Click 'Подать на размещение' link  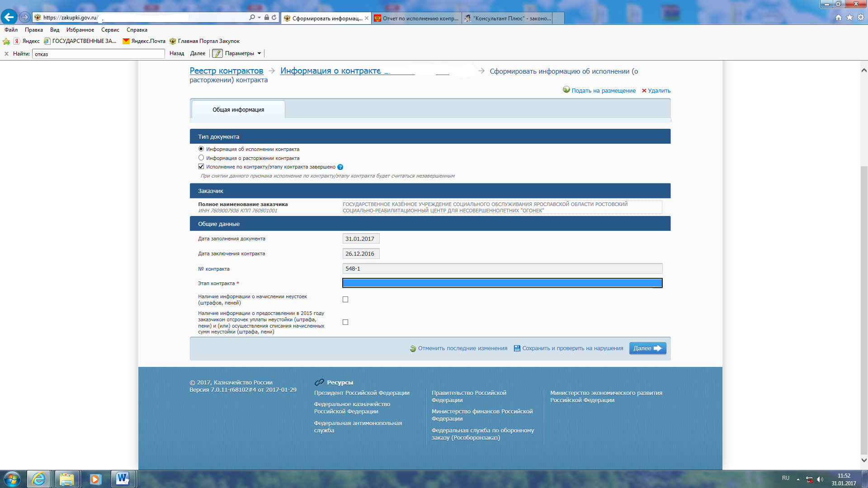pyautogui.click(x=603, y=91)
